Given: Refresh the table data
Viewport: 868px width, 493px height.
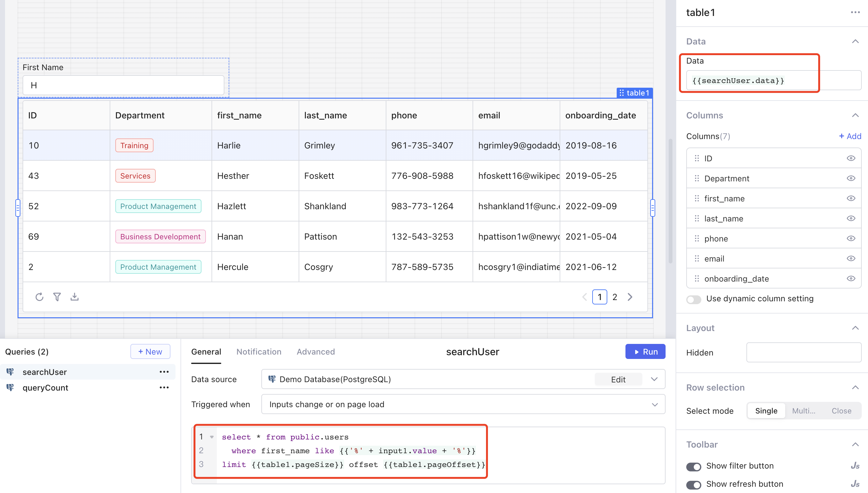Looking at the screenshot, I should [39, 297].
